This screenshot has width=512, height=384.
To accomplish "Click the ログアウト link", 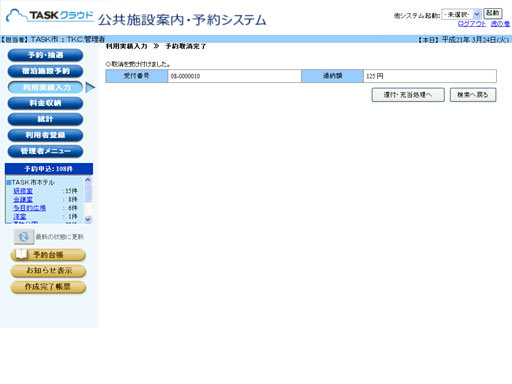I will [472, 24].
